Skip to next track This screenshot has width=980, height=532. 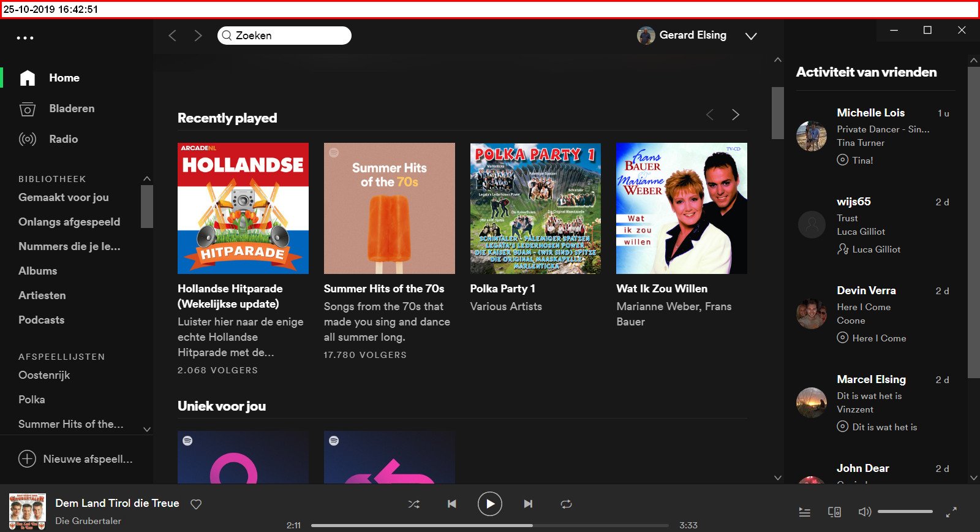click(x=528, y=504)
